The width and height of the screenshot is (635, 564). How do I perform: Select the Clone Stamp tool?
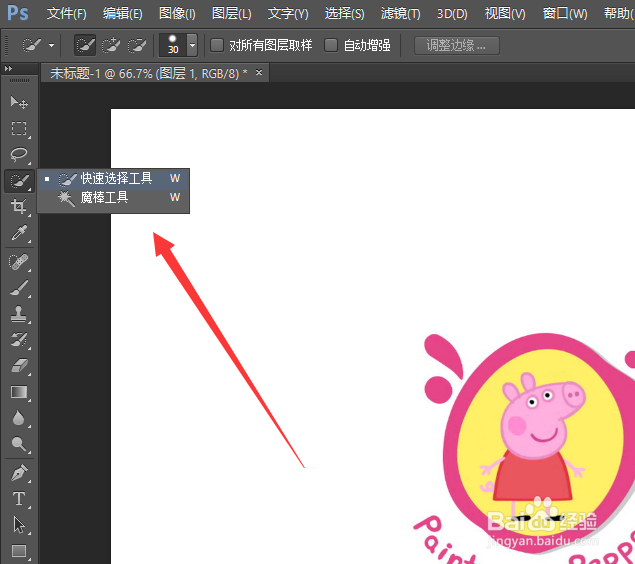tap(19, 314)
